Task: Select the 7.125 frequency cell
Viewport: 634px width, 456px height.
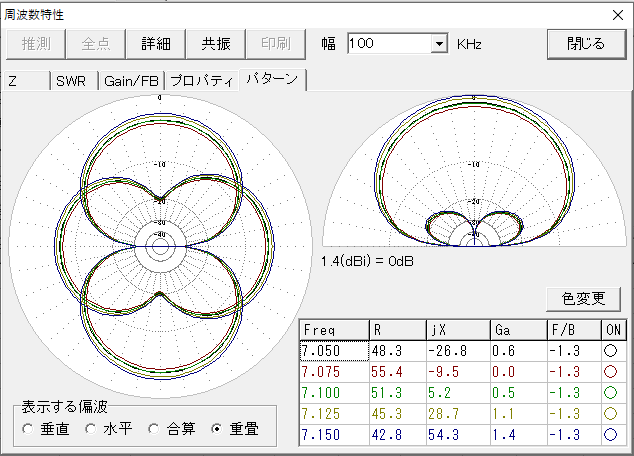Action: coord(334,414)
